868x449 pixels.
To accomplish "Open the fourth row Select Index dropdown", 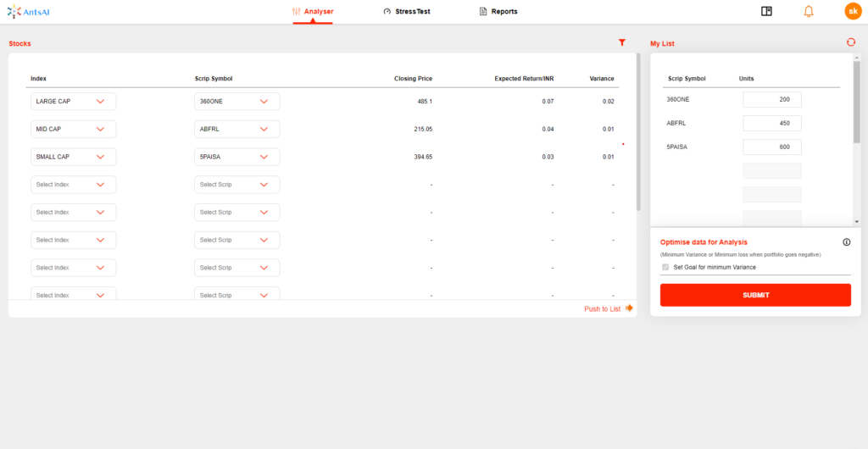I will (74, 185).
